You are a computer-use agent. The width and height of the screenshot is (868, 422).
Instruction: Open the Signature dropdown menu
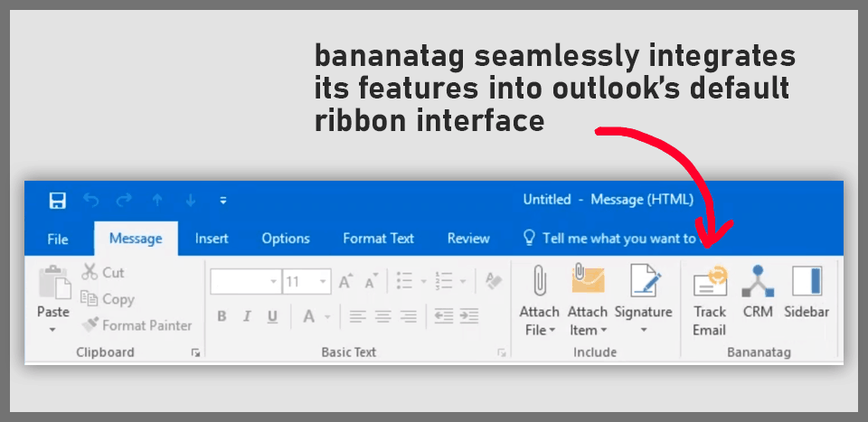[x=643, y=331]
